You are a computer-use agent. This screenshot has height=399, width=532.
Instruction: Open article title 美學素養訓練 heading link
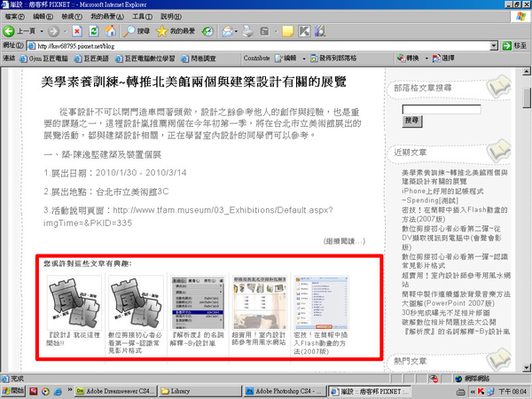click(193, 82)
